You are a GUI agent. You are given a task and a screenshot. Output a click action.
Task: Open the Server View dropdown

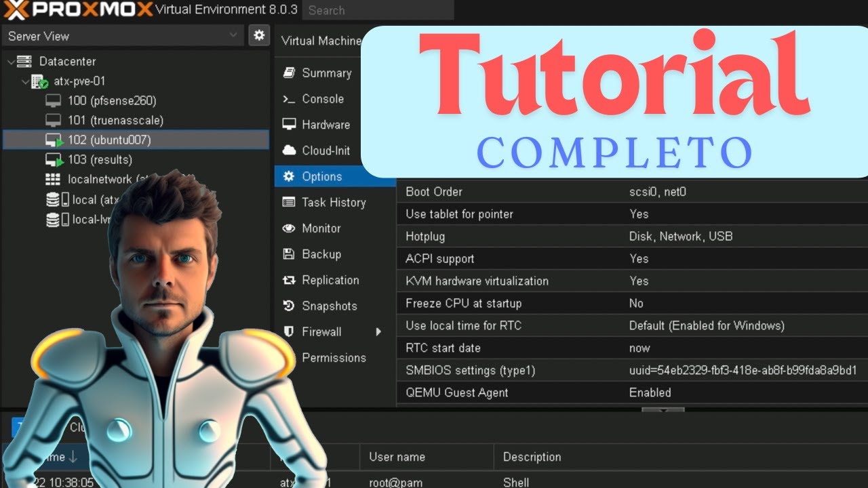click(123, 36)
